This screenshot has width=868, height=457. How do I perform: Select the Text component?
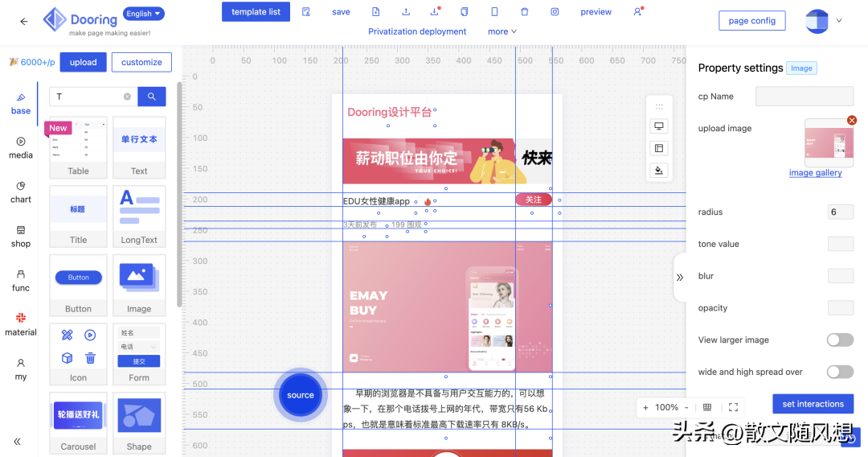pyautogui.click(x=139, y=147)
